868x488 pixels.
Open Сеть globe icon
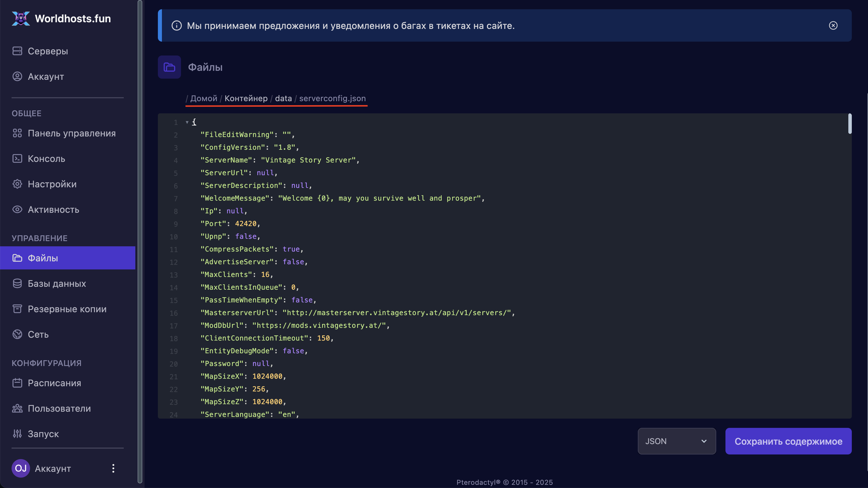pyautogui.click(x=17, y=334)
